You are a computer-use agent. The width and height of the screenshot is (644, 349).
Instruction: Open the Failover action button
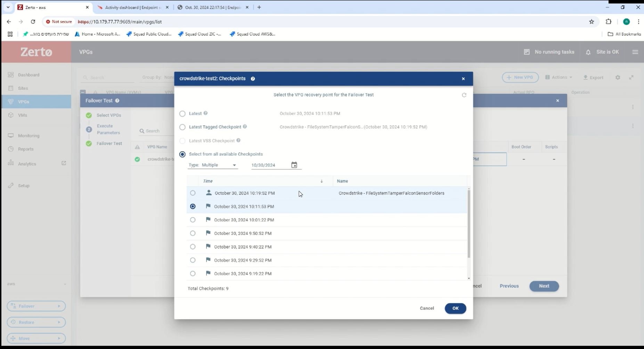(36, 306)
